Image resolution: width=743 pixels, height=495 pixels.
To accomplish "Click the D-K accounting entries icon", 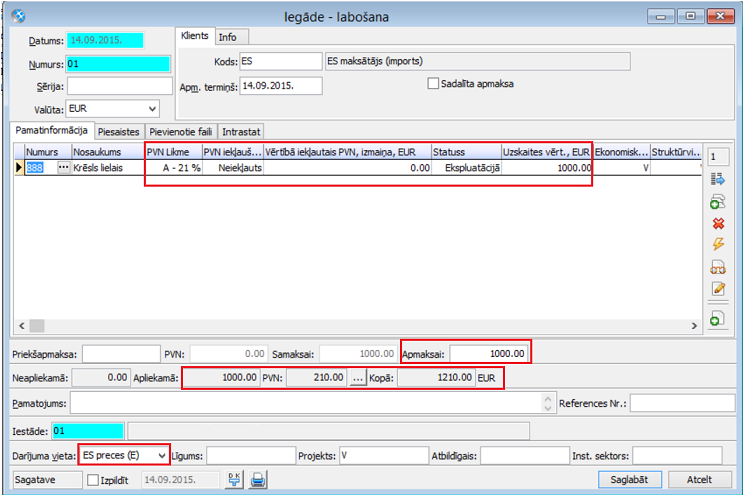I will (235, 480).
